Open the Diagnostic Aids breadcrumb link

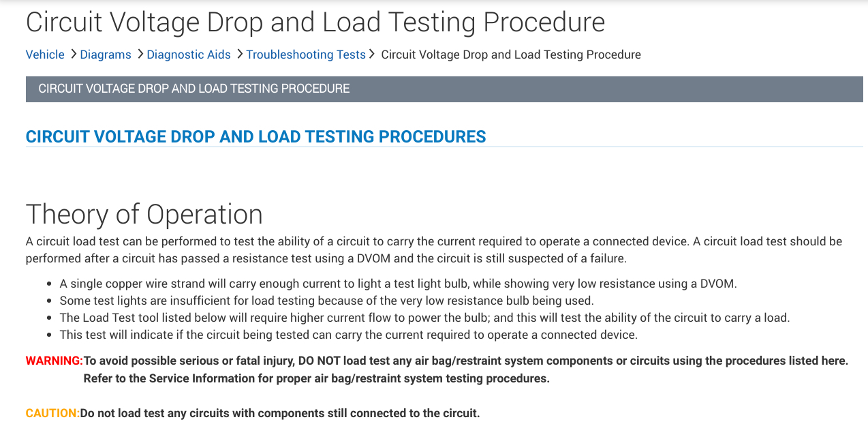pyautogui.click(x=189, y=55)
